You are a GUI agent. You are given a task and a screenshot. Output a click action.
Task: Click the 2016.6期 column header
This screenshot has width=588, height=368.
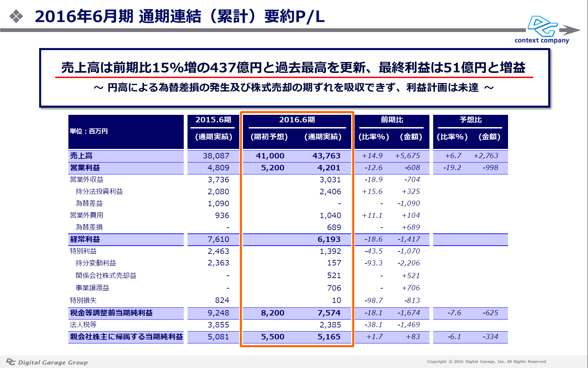click(297, 120)
